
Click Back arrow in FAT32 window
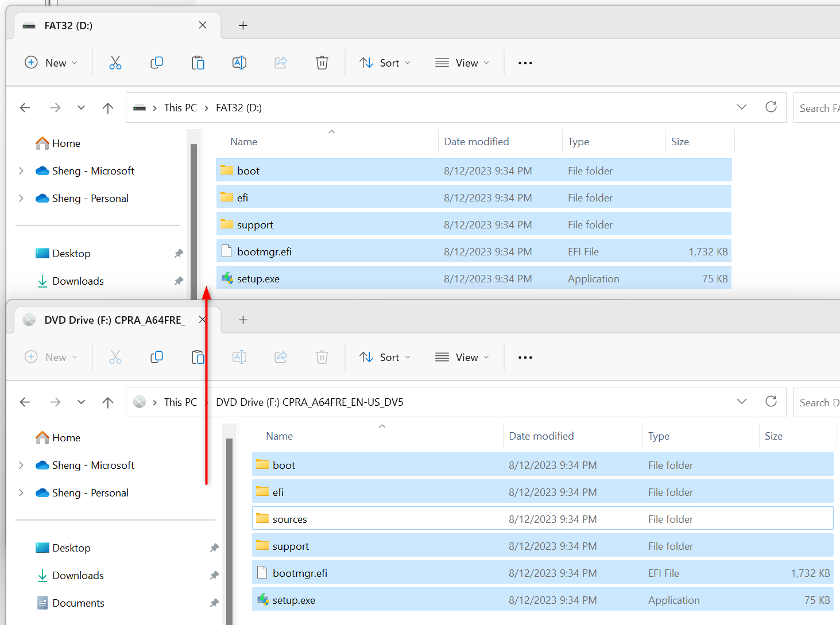click(x=25, y=108)
